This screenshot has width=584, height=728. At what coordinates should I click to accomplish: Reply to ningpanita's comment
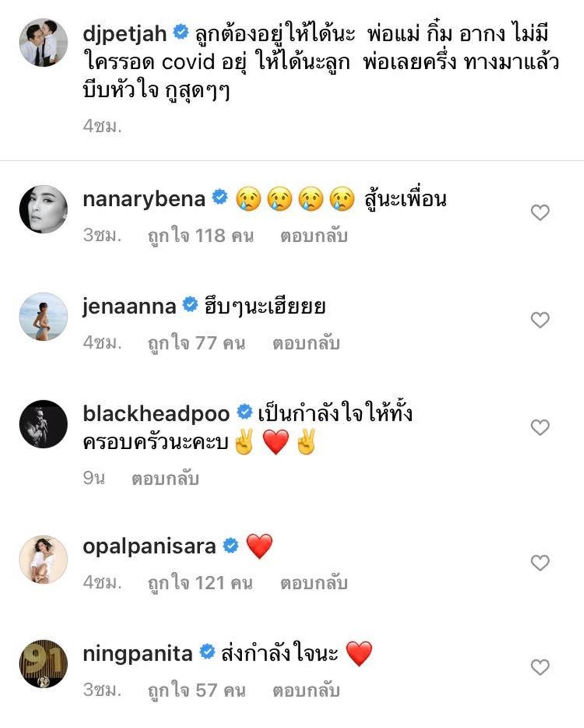pos(306,690)
